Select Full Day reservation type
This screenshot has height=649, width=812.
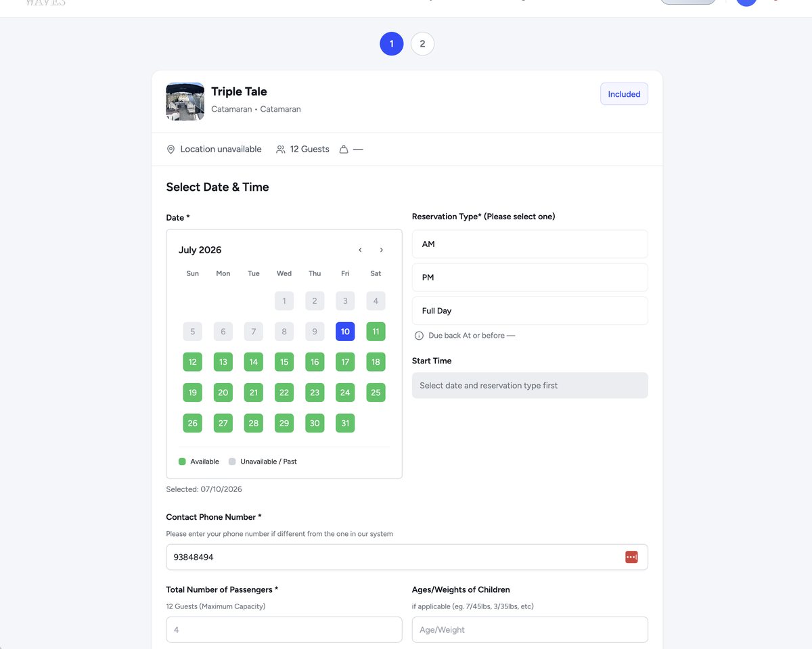[x=530, y=311]
